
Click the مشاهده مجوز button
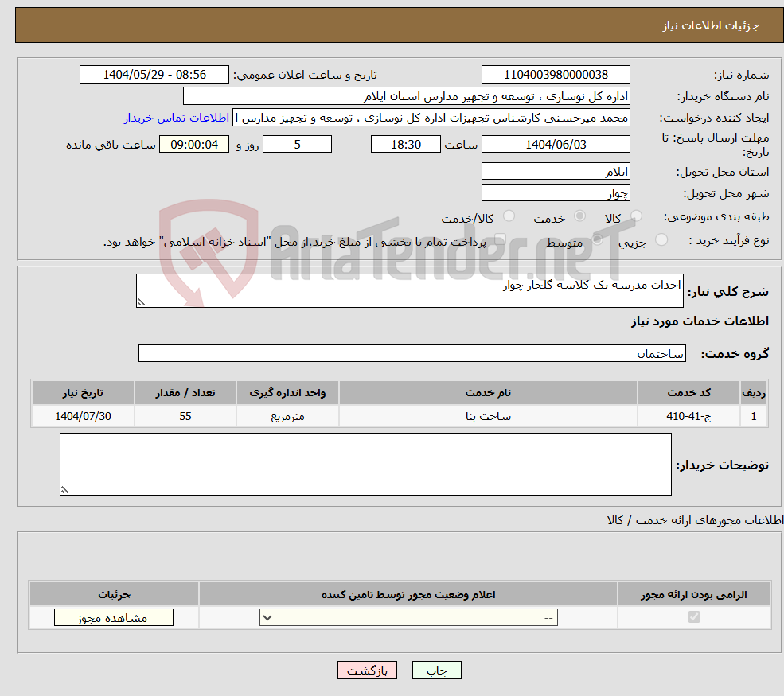(114, 617)
